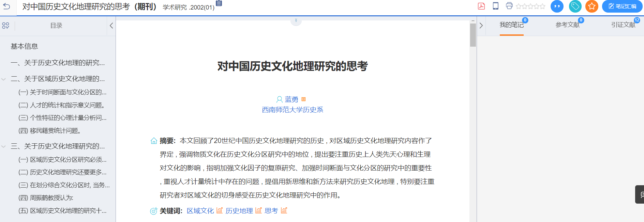Open the dark feedback widget at right edge
Screen dimensions: 644x222
coord(640,194)
